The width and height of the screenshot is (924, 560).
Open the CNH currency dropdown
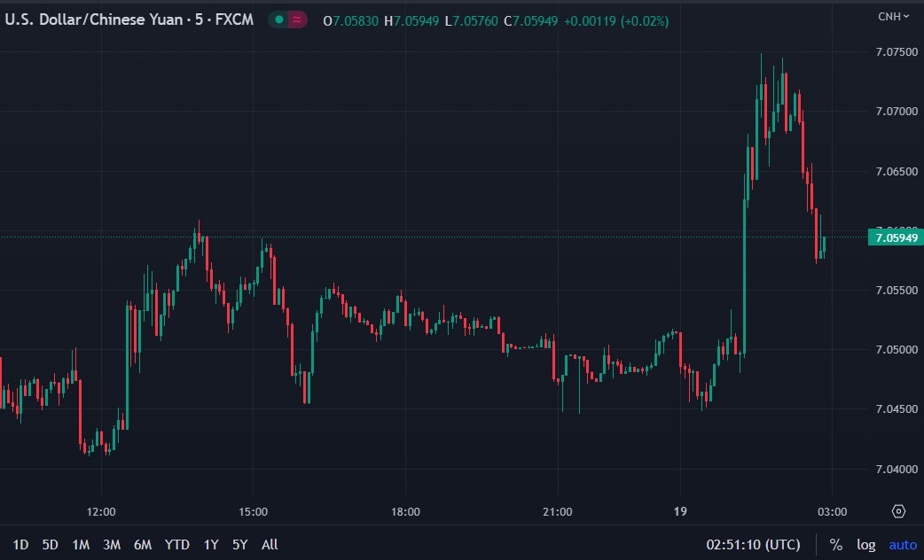click(893, 17)
